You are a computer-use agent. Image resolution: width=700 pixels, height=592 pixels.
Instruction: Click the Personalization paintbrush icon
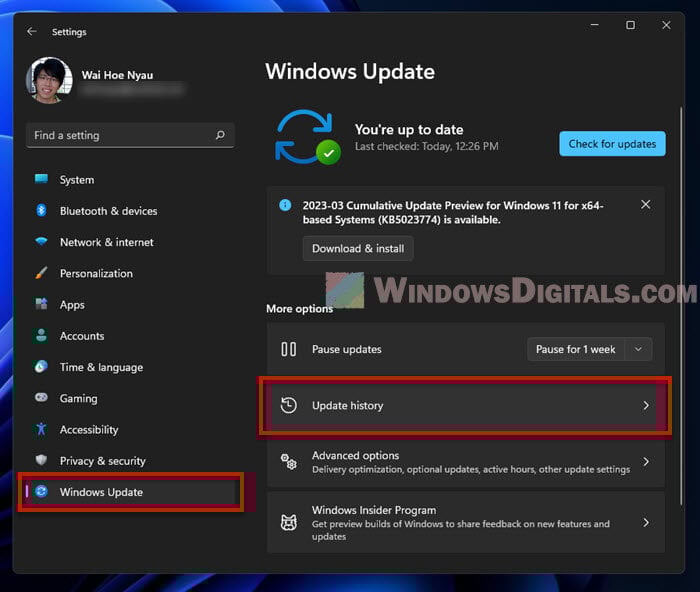pyautogui.click(x=41, y=273)
